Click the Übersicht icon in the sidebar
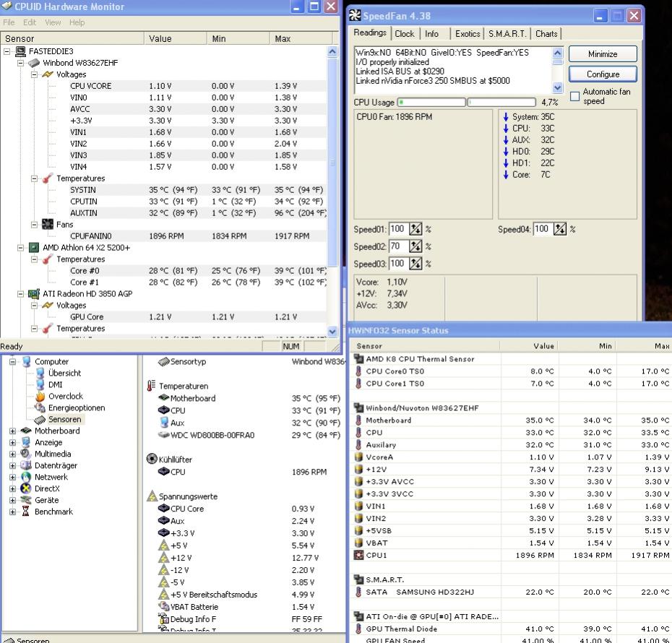672x643 pixels. (40, 373)
